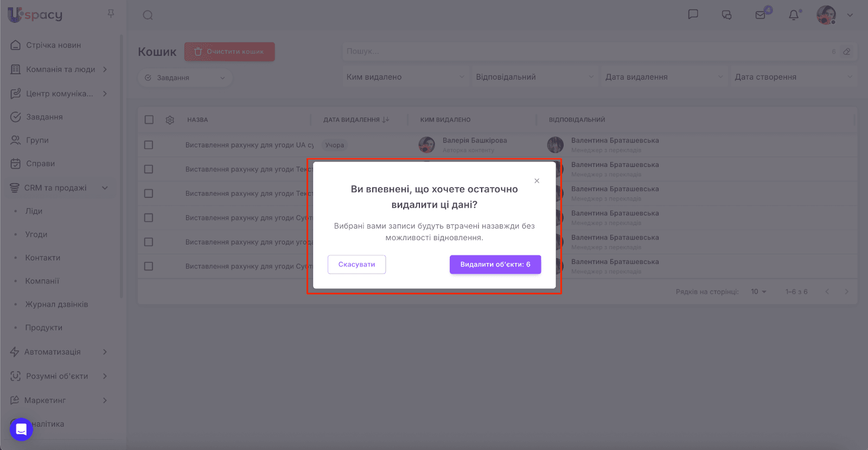The width and height of the screenshot is (868, 450).
Task: Click the Uspacy logo
Action: click(x=35, y=15)
